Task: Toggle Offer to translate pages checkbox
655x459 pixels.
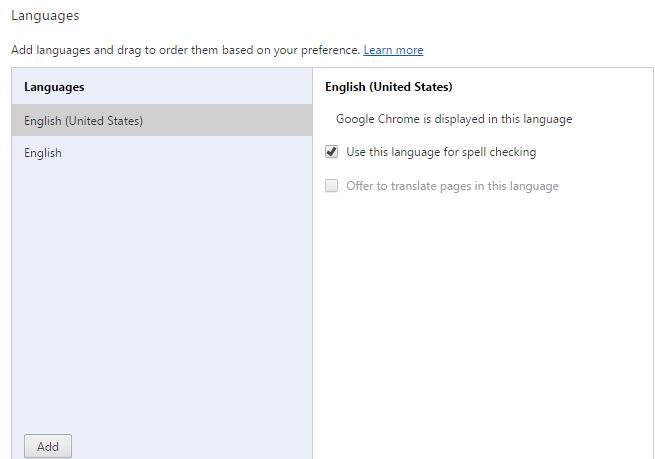Action: [x=332, y=185]
